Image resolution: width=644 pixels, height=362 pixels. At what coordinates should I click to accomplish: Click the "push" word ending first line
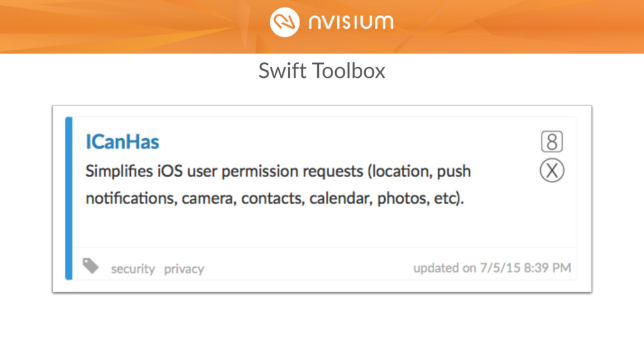coord(454,172)
